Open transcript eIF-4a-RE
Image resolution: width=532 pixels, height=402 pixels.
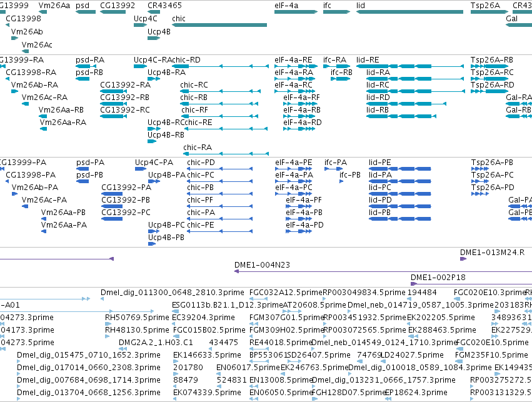click(x=293, y=60)
